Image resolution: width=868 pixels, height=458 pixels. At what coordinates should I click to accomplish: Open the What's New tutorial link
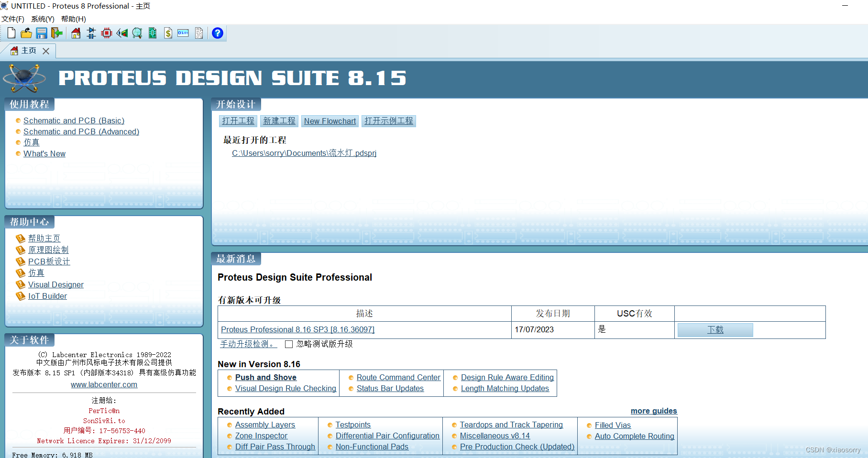click(x=44, y=153)
